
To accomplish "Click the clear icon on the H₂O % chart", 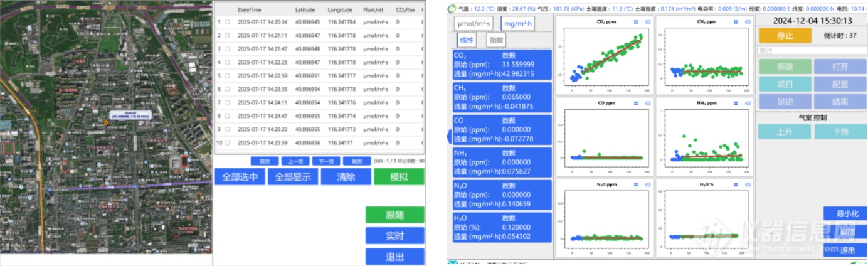I will coord(748,184).
